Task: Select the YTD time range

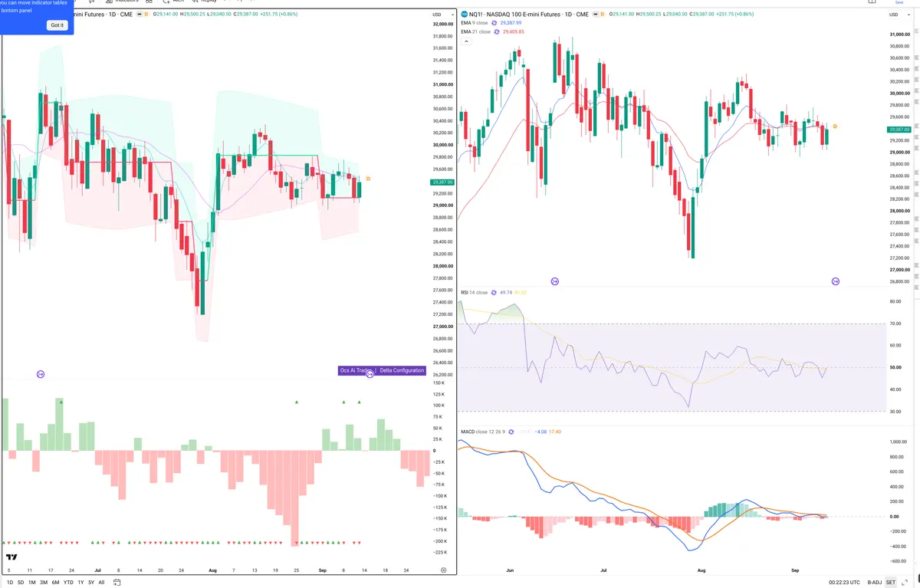Action: [68, 583]
